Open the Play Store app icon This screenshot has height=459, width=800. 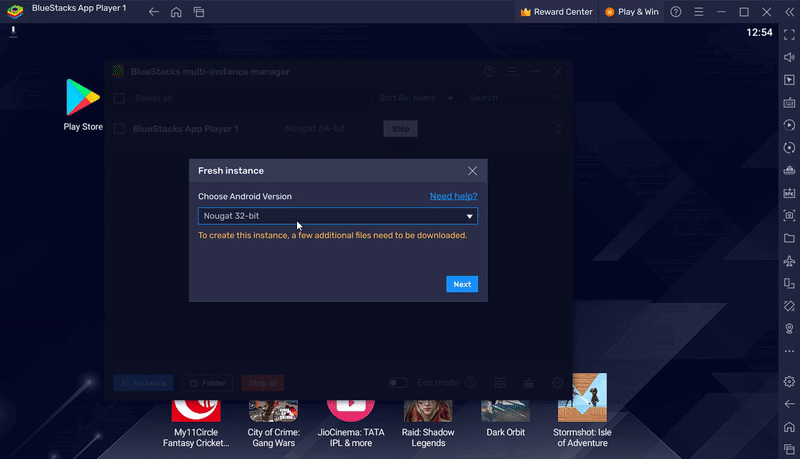pos(83,97)
